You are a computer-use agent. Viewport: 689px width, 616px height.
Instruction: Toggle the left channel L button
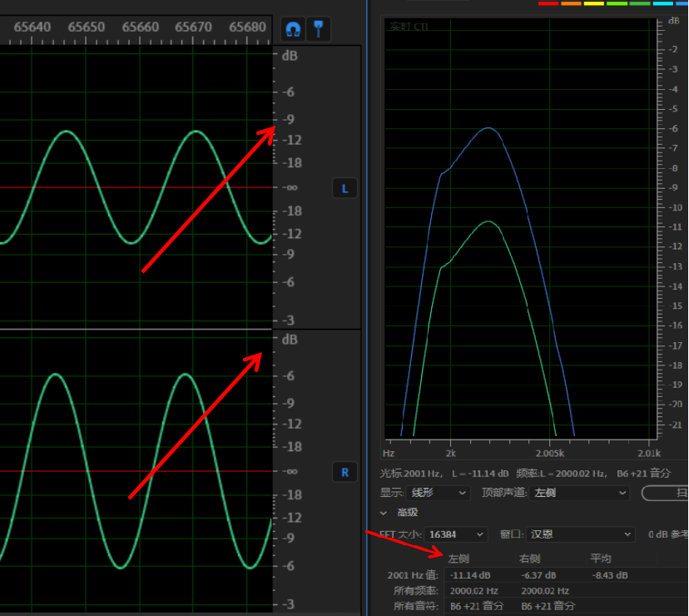[x=344, y=189]
